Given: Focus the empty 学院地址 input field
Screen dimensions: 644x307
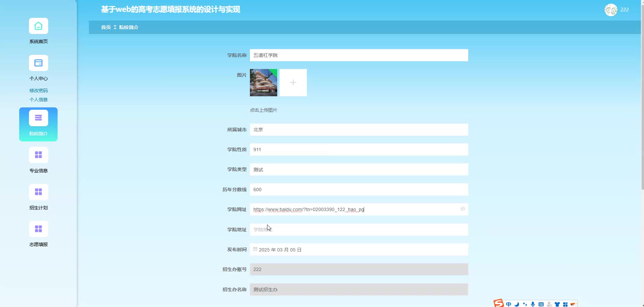Looking at the screenshot, I should click(x=359, y=230).
